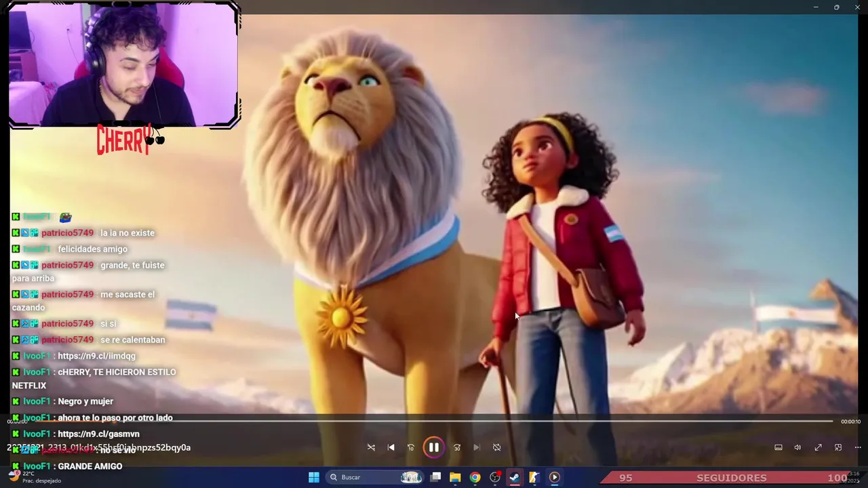Jump to the next track
This screenshot has height=488, width=868.
(477, 447)
